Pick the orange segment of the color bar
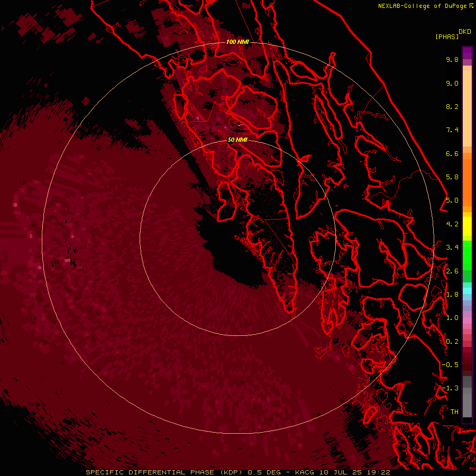This screenshot has height=476, width=476. pos(467,182)
